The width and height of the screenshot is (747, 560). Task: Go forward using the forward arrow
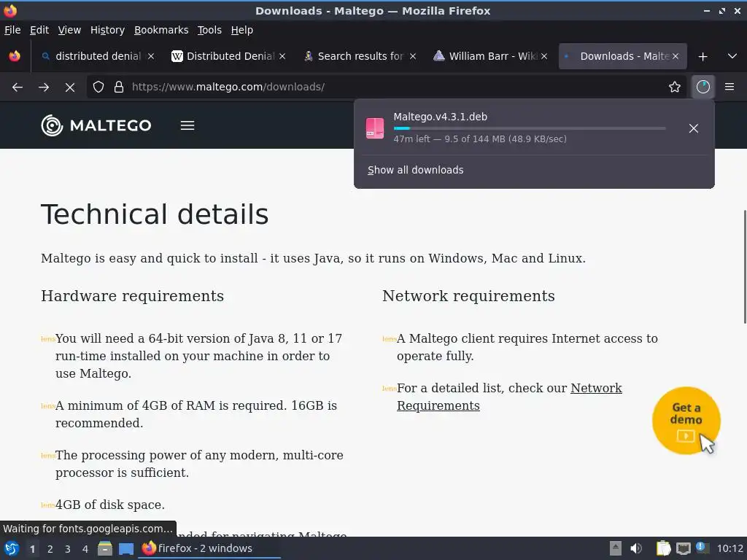click(x=44, y=87)
